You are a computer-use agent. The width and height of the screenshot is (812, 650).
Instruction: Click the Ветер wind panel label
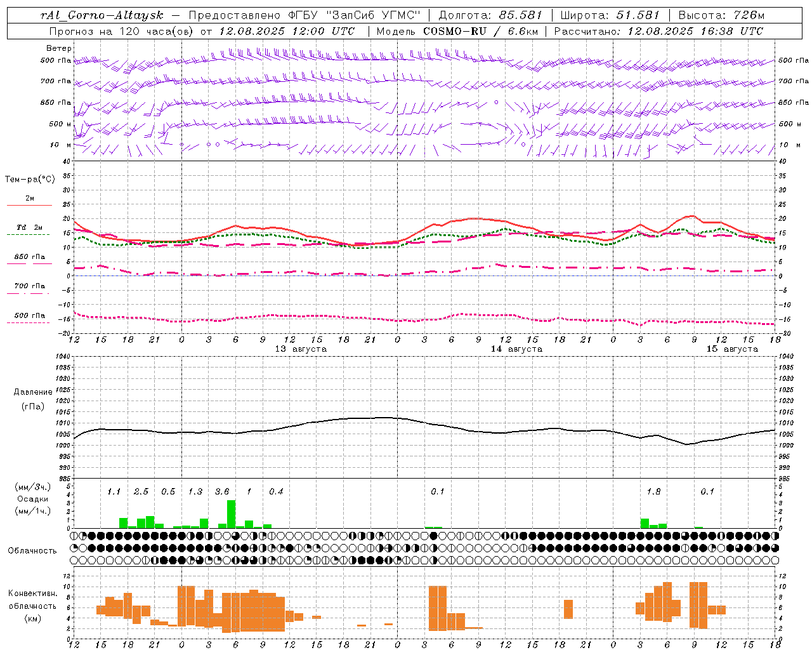59,48
